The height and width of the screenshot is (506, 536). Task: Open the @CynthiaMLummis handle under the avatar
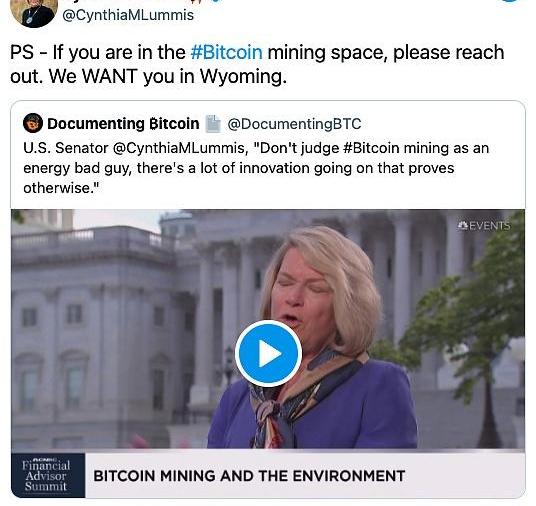point(128,15)
